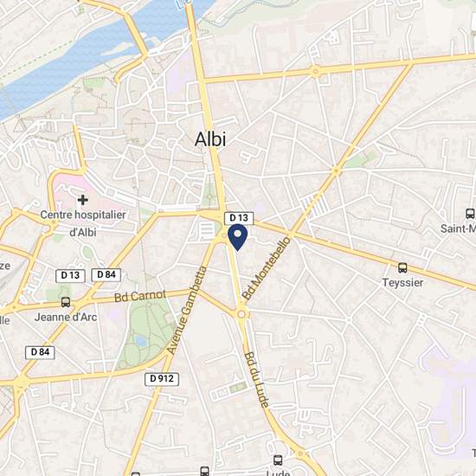Click the lower-left D 84 road shield
This screenshot has width=476, height=476.
[x=40, y=352]
